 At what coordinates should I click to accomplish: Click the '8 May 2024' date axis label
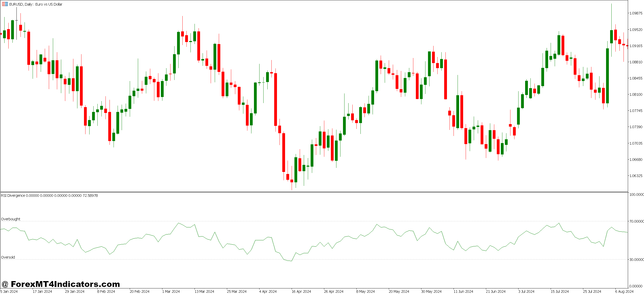[365, 291]
